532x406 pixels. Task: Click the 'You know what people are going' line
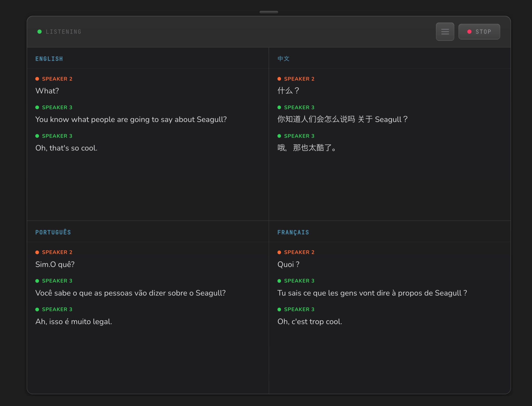(x=131, y=119)
